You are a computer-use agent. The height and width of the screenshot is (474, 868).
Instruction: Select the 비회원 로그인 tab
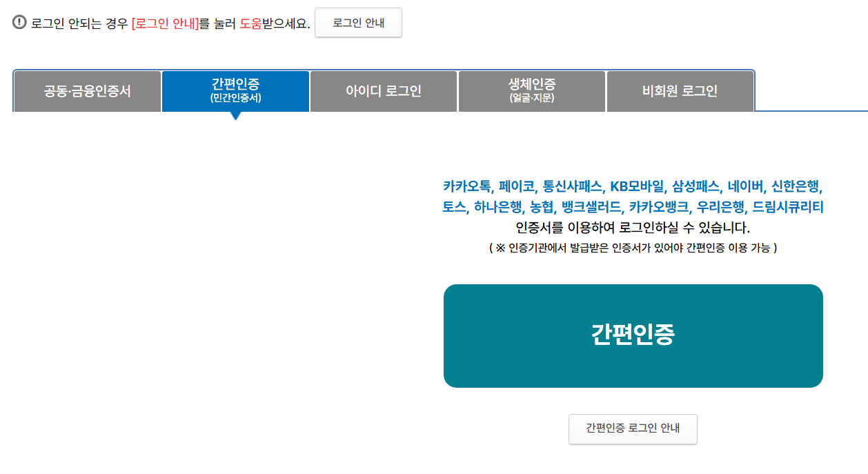pyautogui.click(x=680, y=91)
